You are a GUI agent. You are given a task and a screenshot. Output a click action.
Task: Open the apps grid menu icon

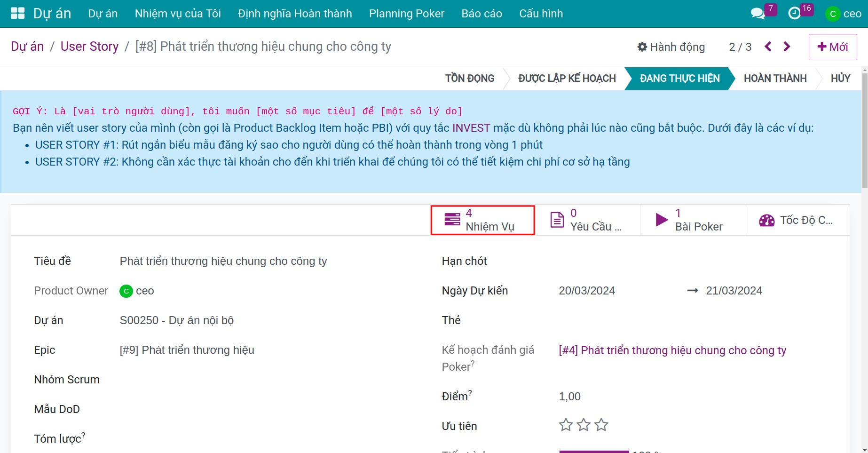click(x=17, y=13)
